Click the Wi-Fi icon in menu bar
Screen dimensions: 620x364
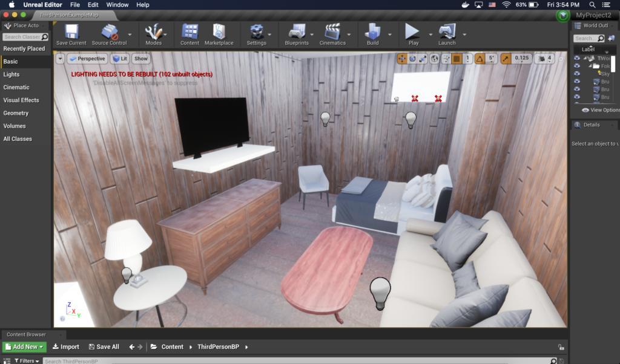click(506, 5)
